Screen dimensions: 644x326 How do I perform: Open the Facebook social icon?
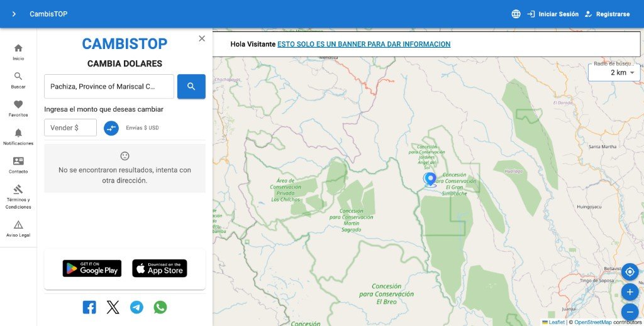(89, 307)
